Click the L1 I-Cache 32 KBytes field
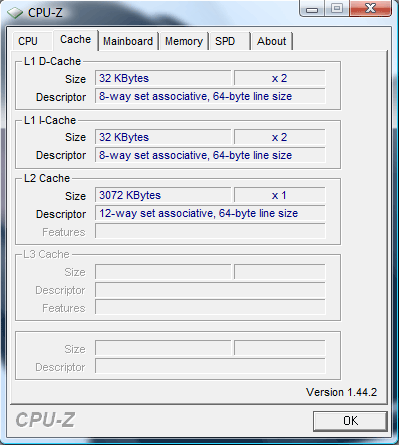Image resolution: width=399 pixels, height=445 pixels. [163, 137]
